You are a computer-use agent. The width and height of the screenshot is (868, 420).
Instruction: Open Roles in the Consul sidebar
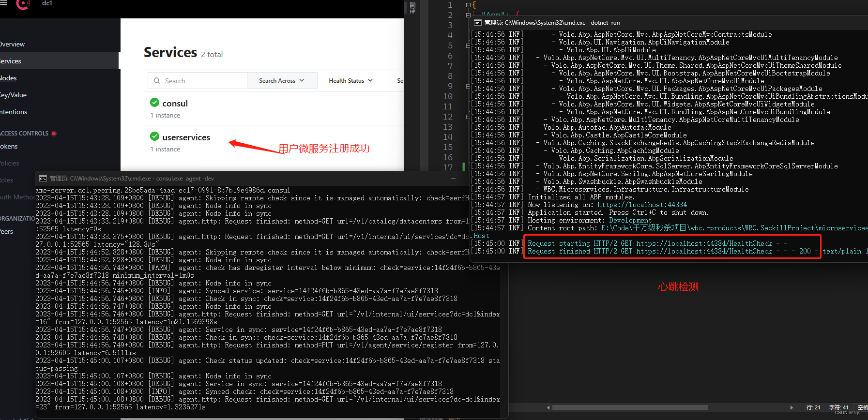(7, 180)
